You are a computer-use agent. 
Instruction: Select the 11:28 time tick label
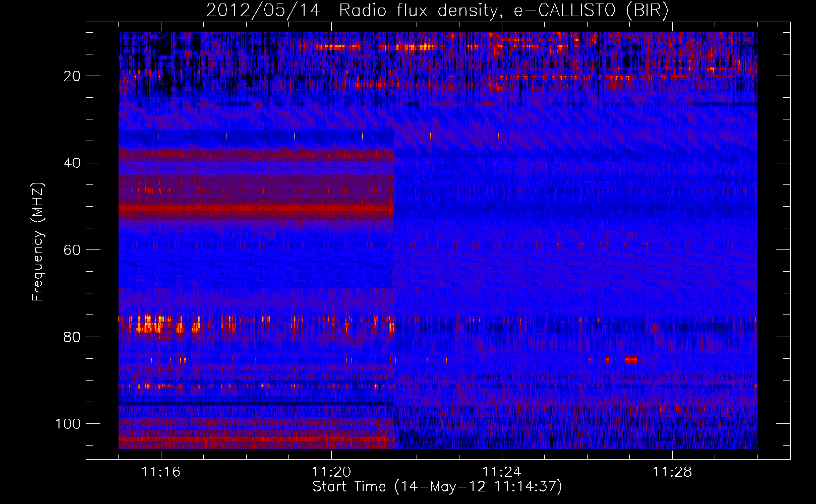[x=672, y=472]
